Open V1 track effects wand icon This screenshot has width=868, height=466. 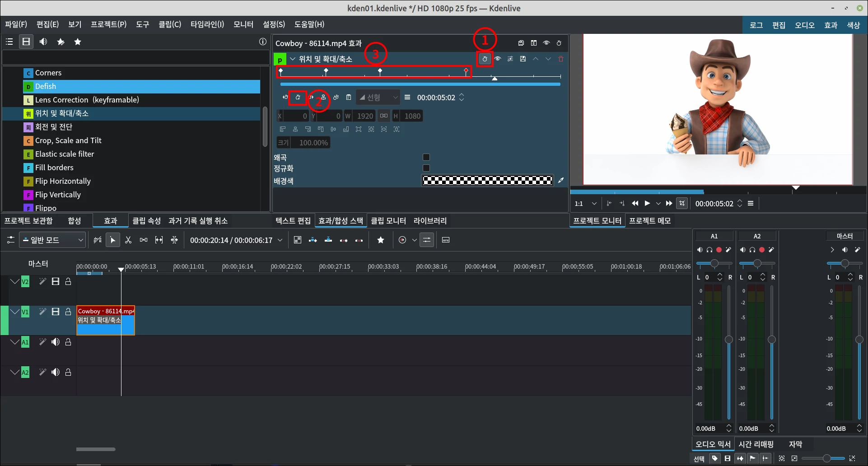coord(42,312)
